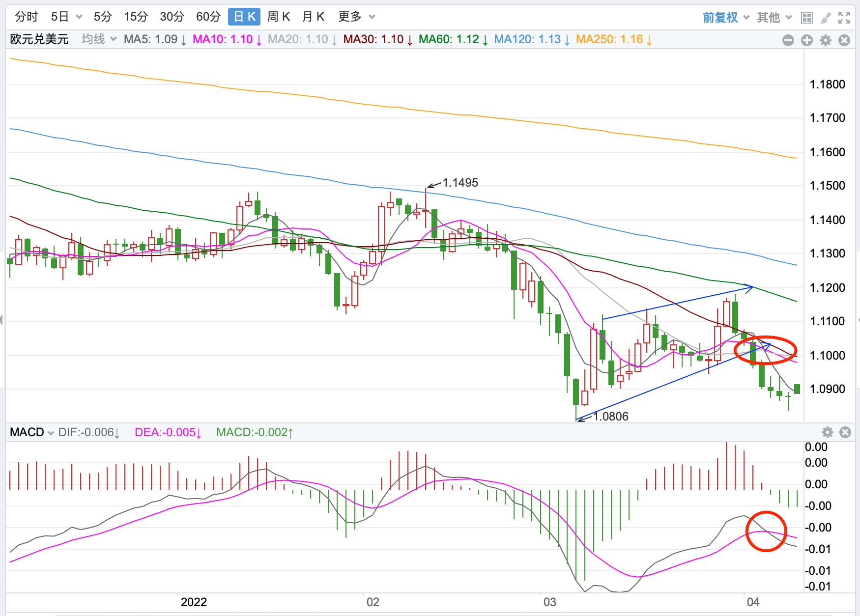
Task: Expand the 5日 dropdown arrow
Action: coord(79,17)
